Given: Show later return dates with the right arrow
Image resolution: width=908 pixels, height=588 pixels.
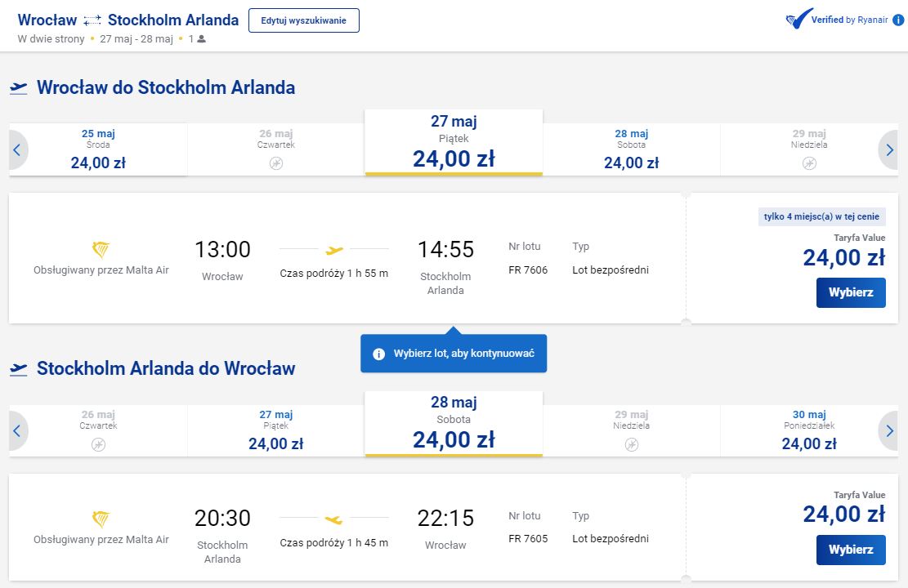Looking at the screenshot, I should [x=889, y=431].
